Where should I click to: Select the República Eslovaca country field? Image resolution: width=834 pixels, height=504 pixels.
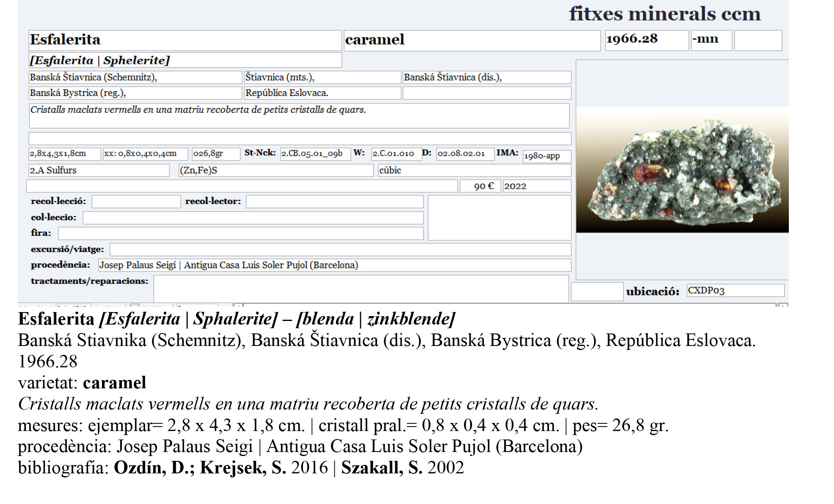[322, 93]
